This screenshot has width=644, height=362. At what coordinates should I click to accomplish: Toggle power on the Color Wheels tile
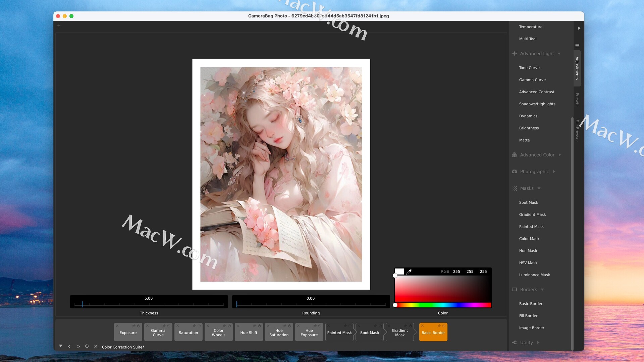tap(229, 326)
